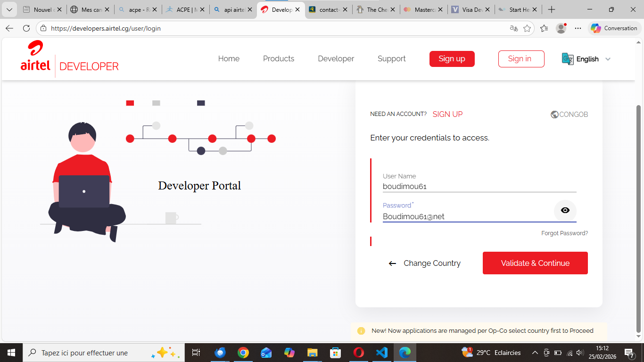Toggle password visibility eye icon
Viewport: 644px width, 362px height.
tap(565, 211)
